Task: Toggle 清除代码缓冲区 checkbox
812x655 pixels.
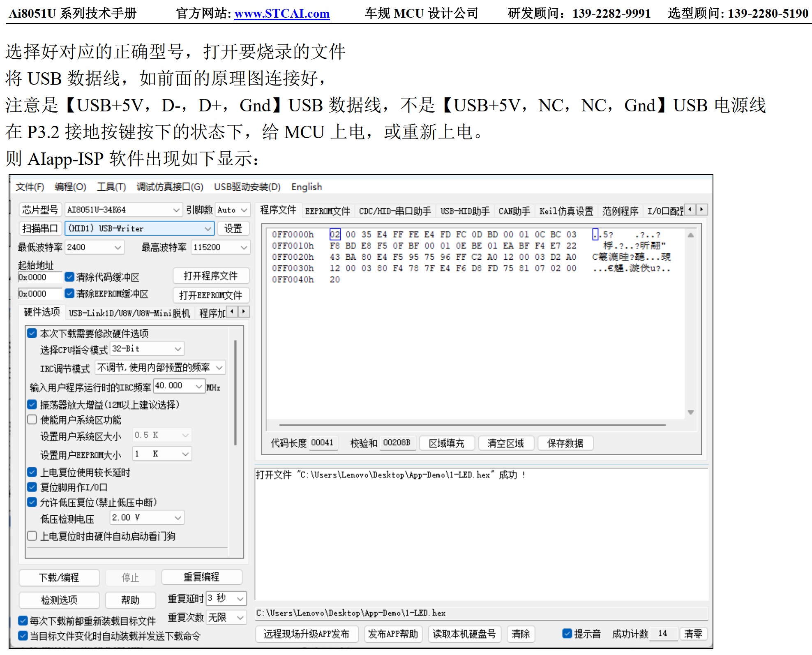Action: pos(69,277)
